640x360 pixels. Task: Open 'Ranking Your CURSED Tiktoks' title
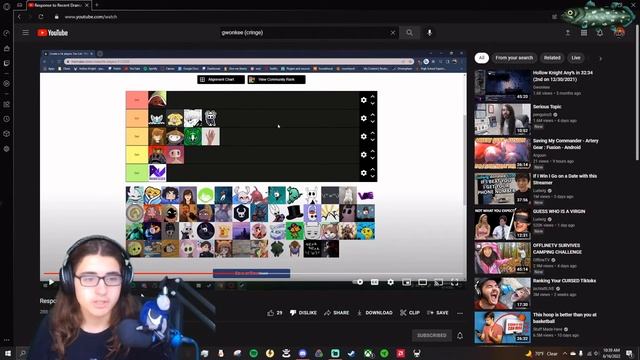coord(564,281)
